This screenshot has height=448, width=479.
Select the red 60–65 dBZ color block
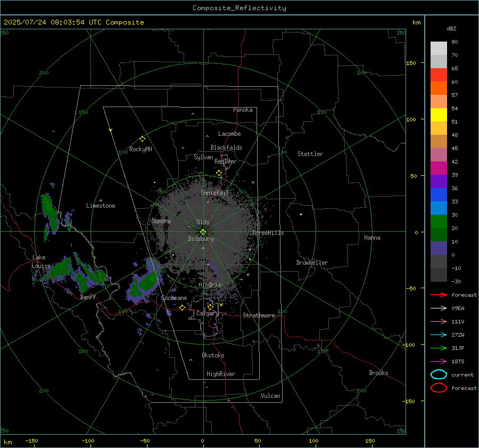[x=439, y=75]
